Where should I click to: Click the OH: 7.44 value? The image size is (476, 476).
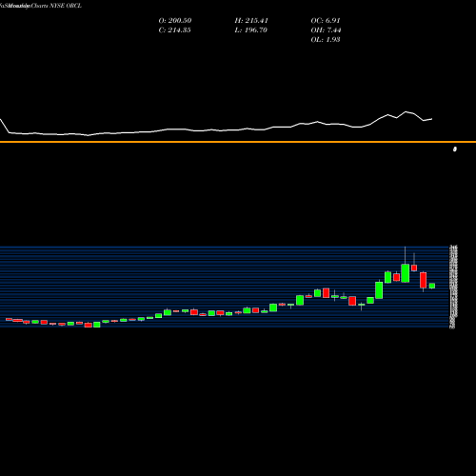click(x=326, y=30)
